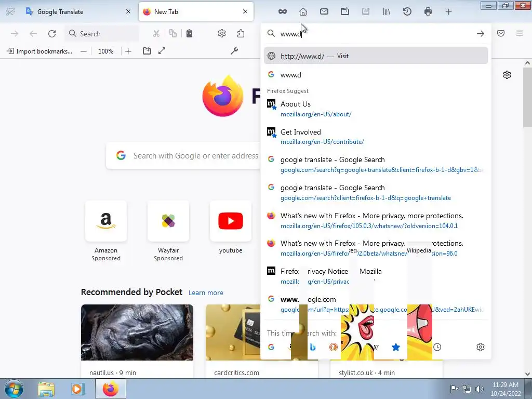Open the cardcritics.com story card

pyautogui.click(x=233, y=341)
